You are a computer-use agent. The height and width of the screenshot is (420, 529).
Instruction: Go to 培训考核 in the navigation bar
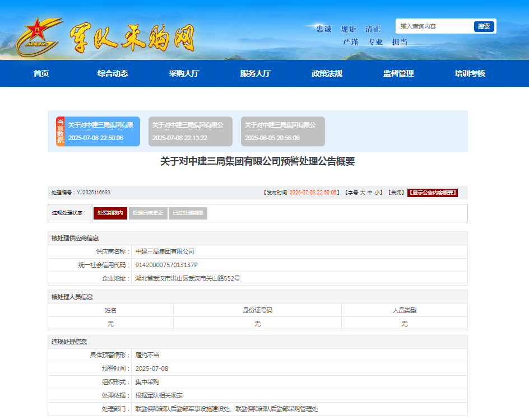(x=470, y=73)
